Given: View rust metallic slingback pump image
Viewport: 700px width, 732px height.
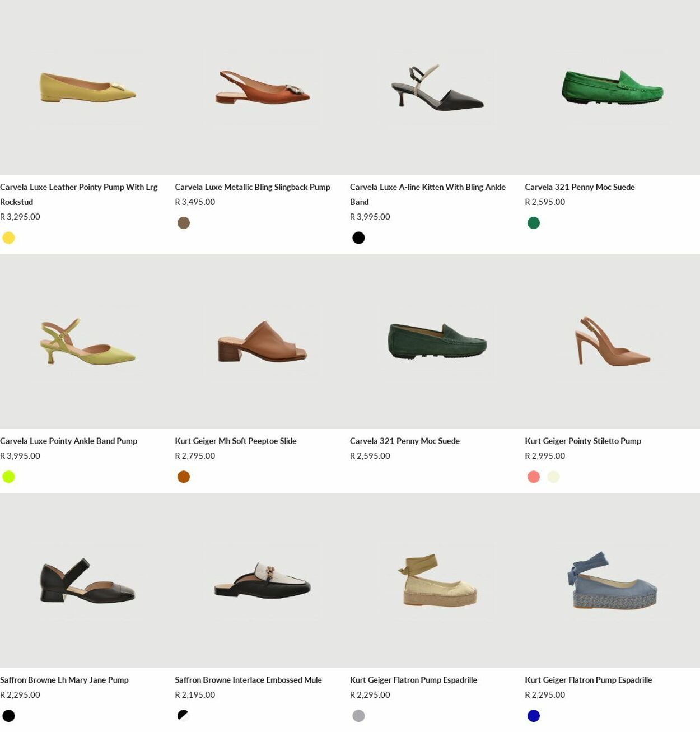Looking at the screenshot, I should point(262,88).
